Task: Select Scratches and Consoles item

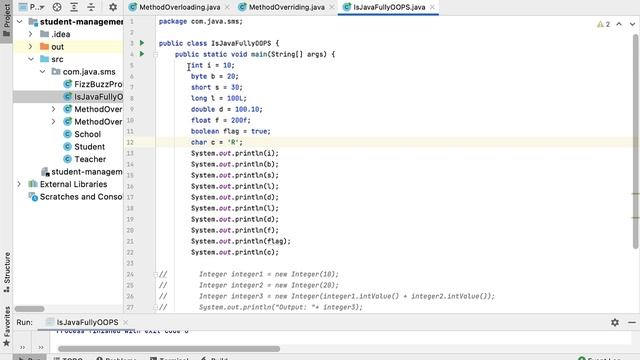Action: point(76,197)
